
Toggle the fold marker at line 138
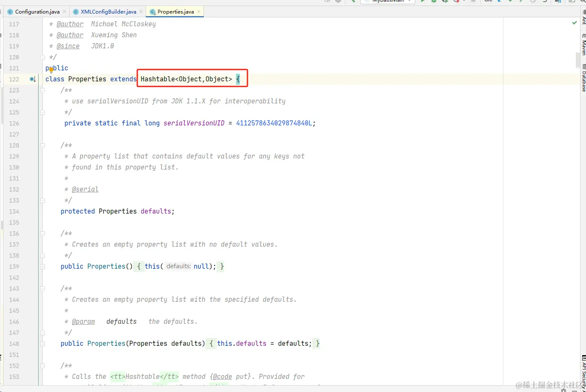[42, 256]
